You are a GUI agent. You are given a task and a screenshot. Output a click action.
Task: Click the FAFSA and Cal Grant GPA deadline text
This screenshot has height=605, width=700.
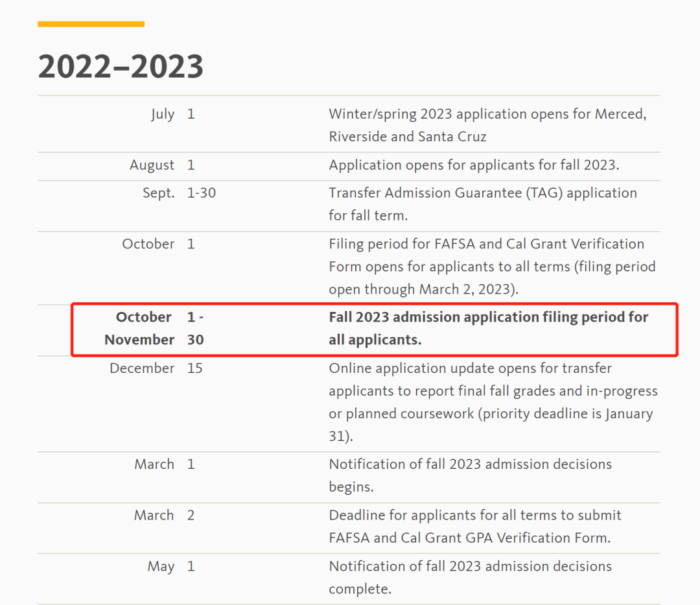point(474,527)
